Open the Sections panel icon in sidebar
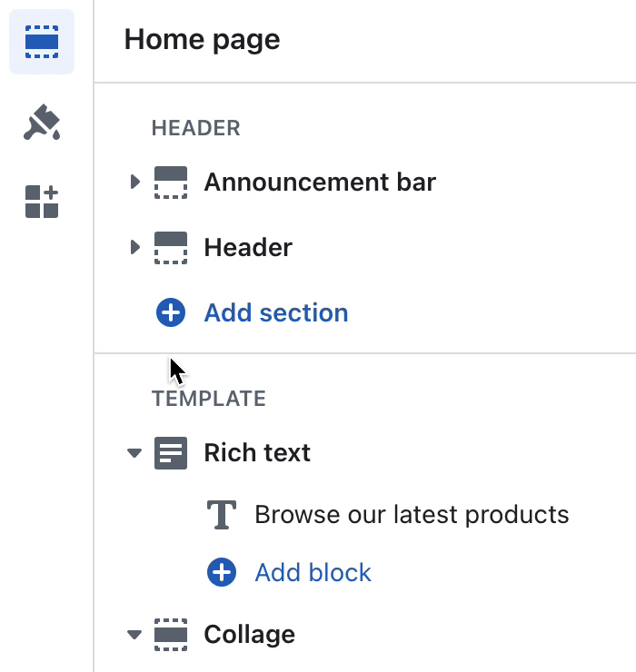The image size is (636, 672). 42,42
